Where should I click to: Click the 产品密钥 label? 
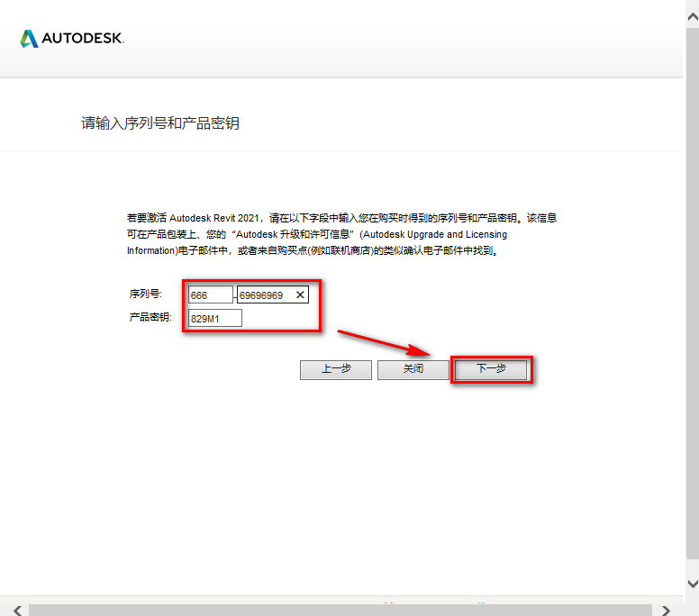pyautogui.click(x=150, y=318)
